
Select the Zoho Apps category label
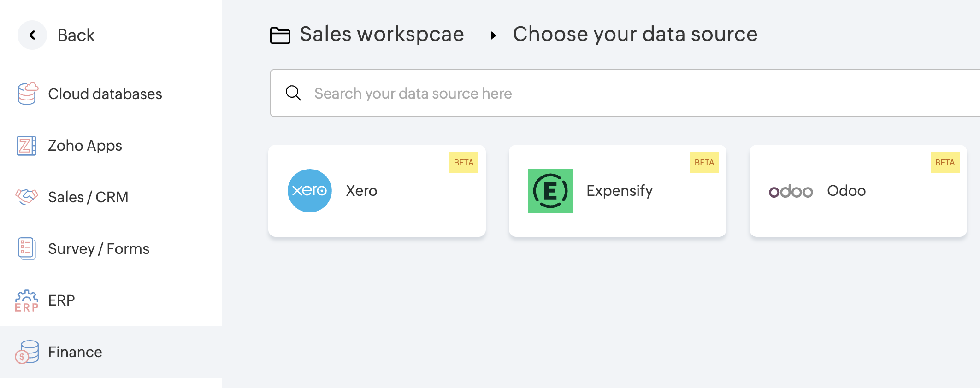coord(85,146)
